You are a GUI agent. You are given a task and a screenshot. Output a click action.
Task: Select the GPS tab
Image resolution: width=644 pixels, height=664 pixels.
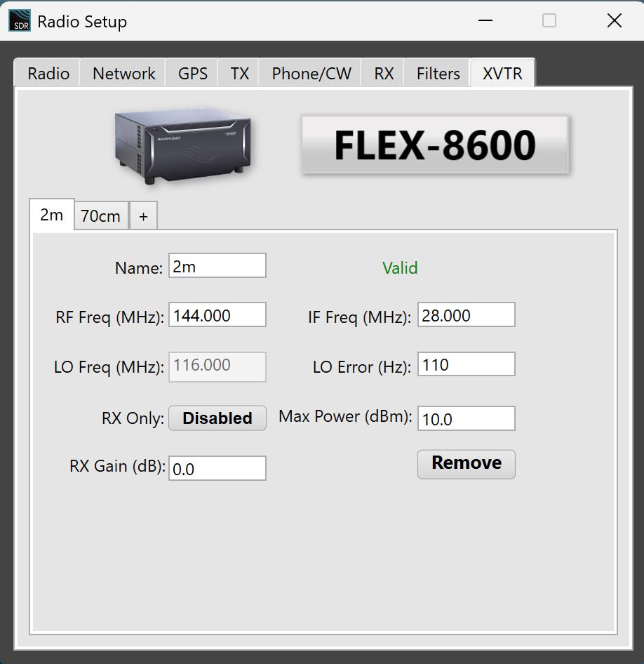click(x=192, y=74)
